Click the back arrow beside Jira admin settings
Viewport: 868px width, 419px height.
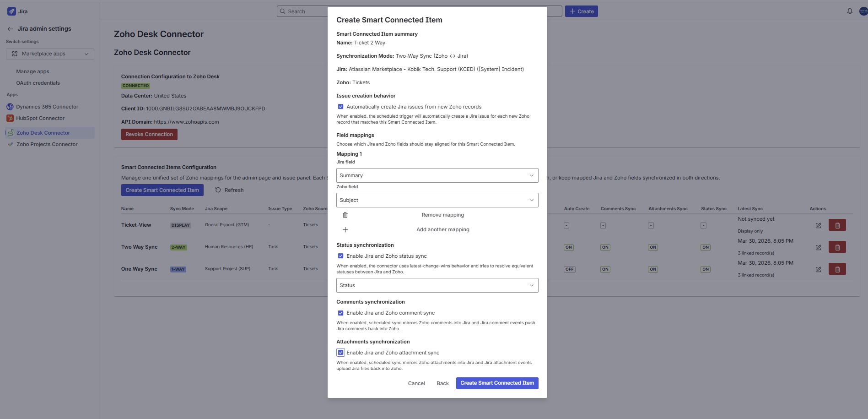(10, 28)
